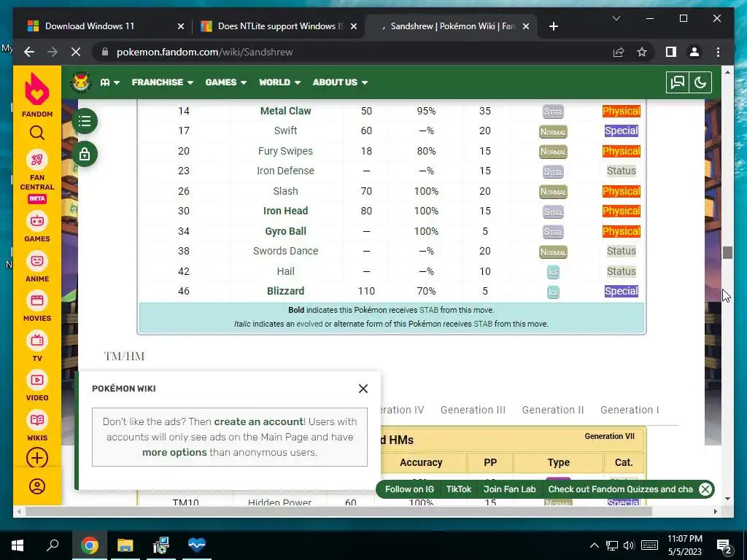Open taskbar search magnifier
The height and width of the screenshot is (560, 747).
53,545
